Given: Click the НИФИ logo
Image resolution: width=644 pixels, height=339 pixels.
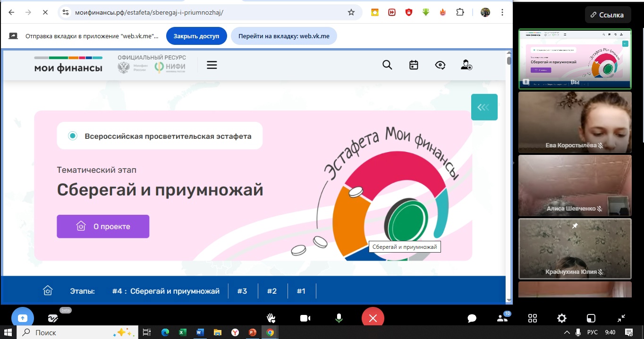Looking at the screenshot, I should pos(170,68).
